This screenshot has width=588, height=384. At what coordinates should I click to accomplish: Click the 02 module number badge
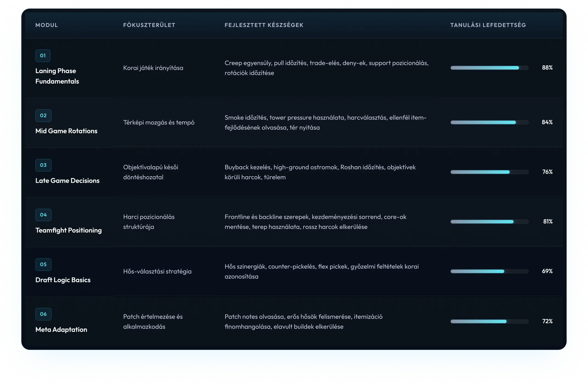[43, 115]
